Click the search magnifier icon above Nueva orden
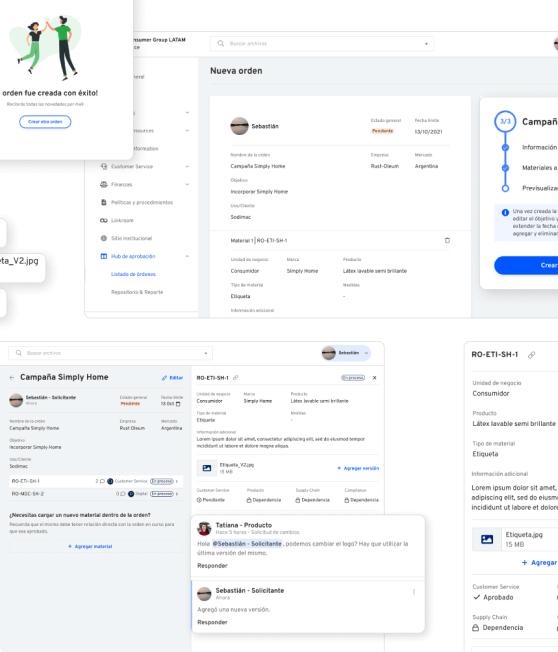The width and height of the screenshot is (558, 652). pos(221,43)
